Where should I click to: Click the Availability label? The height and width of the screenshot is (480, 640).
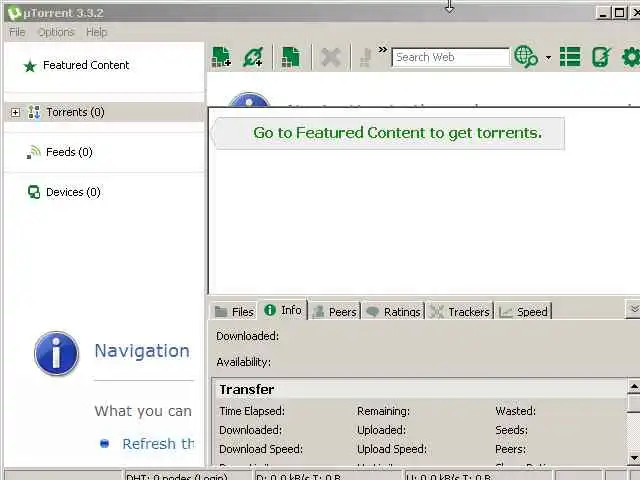tap(244, 362)
